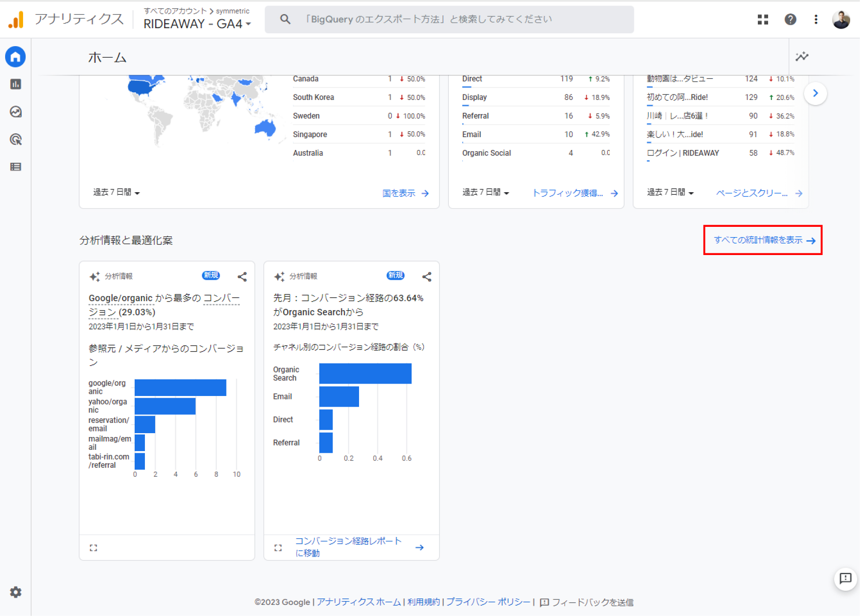Open the 利用規約 footer link
This screenshot has height=616, width=860.
coord(423,602)
